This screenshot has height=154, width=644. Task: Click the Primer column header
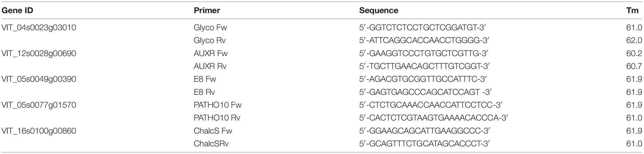click(x=207, y=10)
